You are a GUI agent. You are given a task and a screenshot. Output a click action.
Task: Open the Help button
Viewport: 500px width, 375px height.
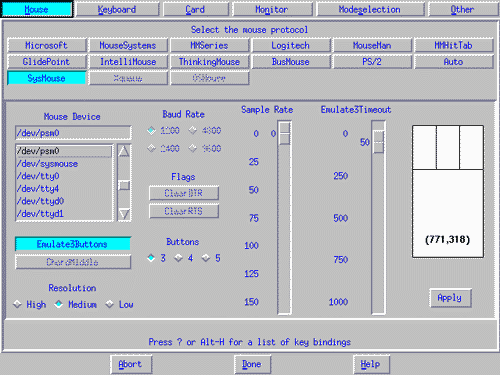(371, 364)
